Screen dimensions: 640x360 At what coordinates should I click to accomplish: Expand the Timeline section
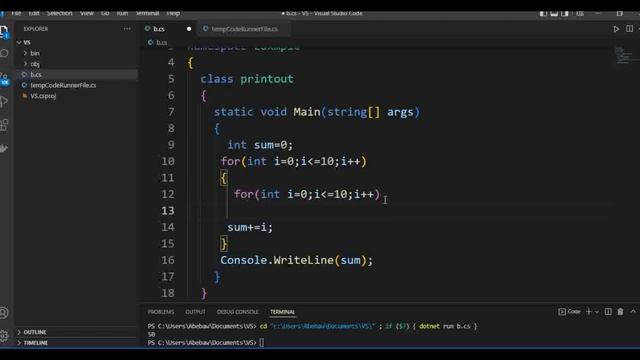(76, 343)
